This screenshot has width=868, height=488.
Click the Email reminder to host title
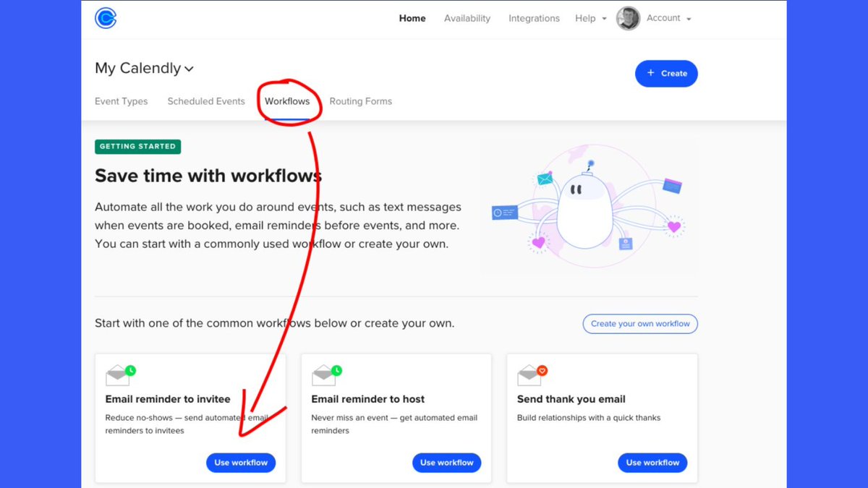pos(368,399)
